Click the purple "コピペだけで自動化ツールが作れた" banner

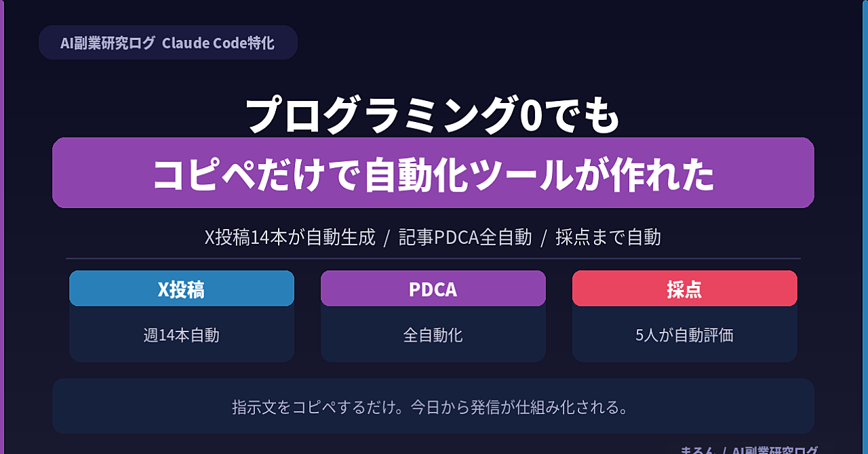(433, 173)
